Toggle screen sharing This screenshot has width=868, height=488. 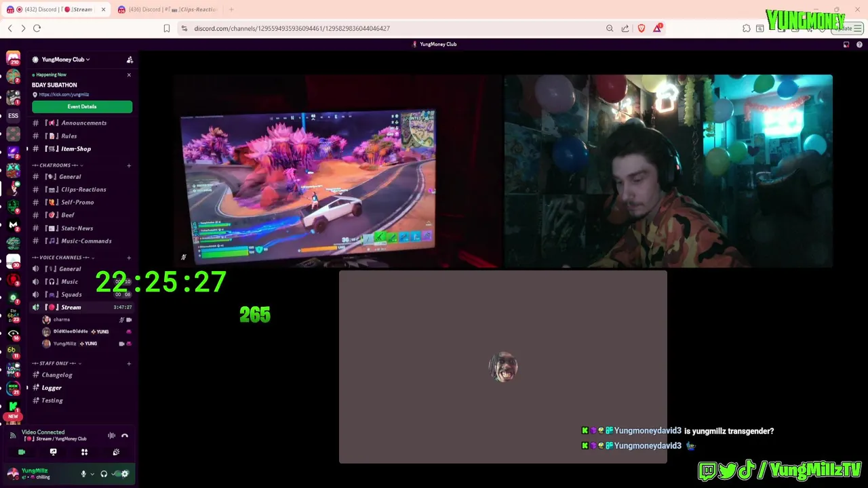53,452
